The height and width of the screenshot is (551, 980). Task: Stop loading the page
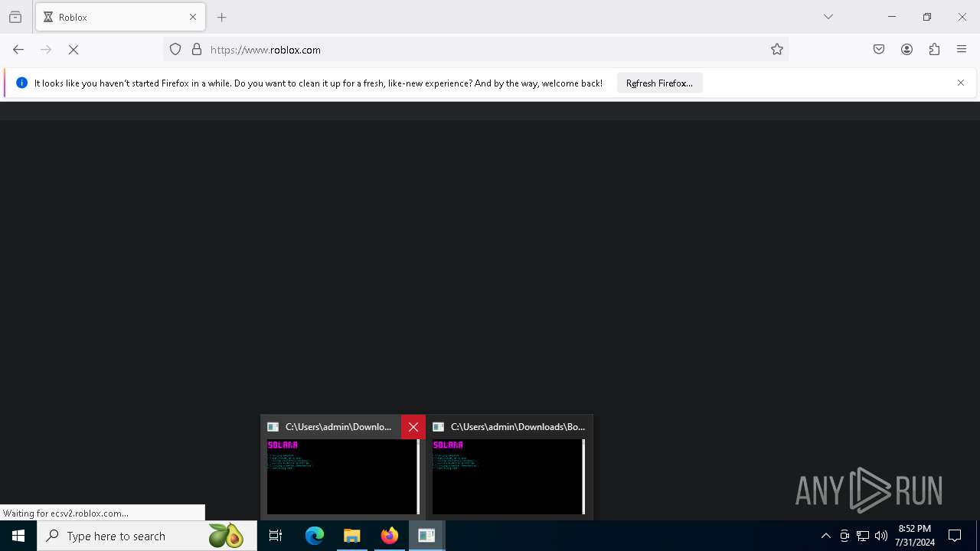(73, 50)
